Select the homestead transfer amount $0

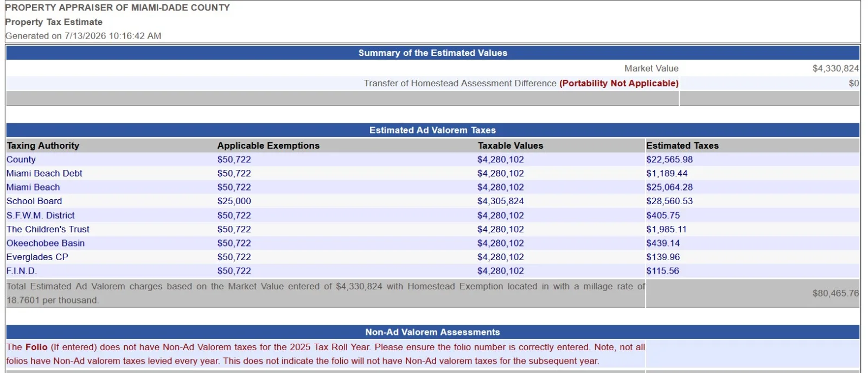[x=854, y=83]
